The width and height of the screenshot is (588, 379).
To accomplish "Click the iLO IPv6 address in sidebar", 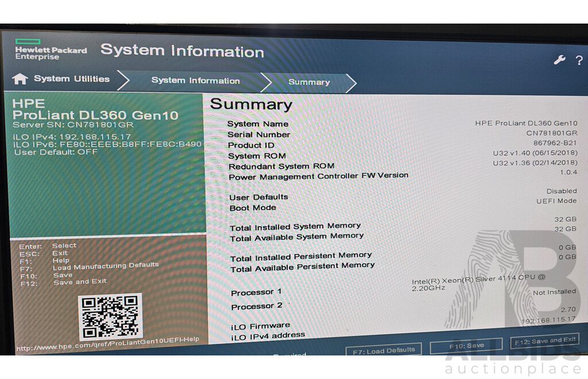I will click(107, 144).
